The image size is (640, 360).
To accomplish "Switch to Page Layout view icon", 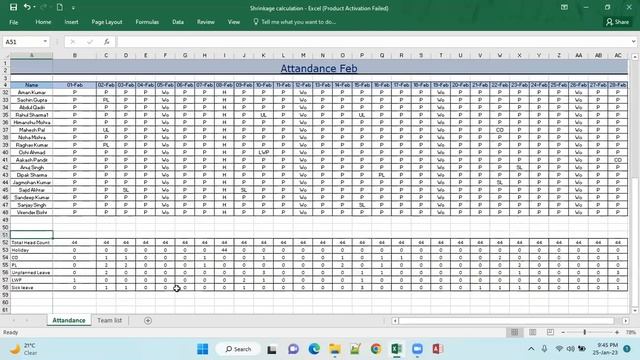I will point(533,332).
